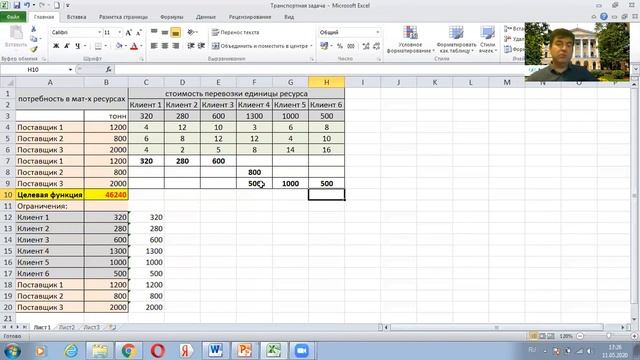
Task: Open Стили ячеек dropdown
Action: click(487, 40)
